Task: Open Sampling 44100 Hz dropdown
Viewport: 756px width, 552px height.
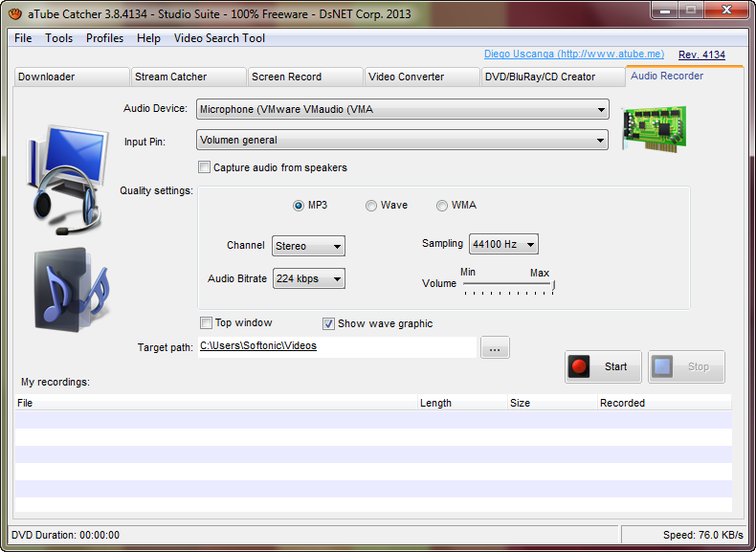Action: [x=503, y=244]
